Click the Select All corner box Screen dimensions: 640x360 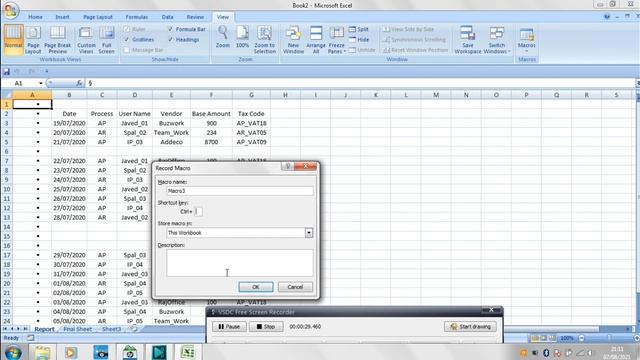[x=7, y=95]
